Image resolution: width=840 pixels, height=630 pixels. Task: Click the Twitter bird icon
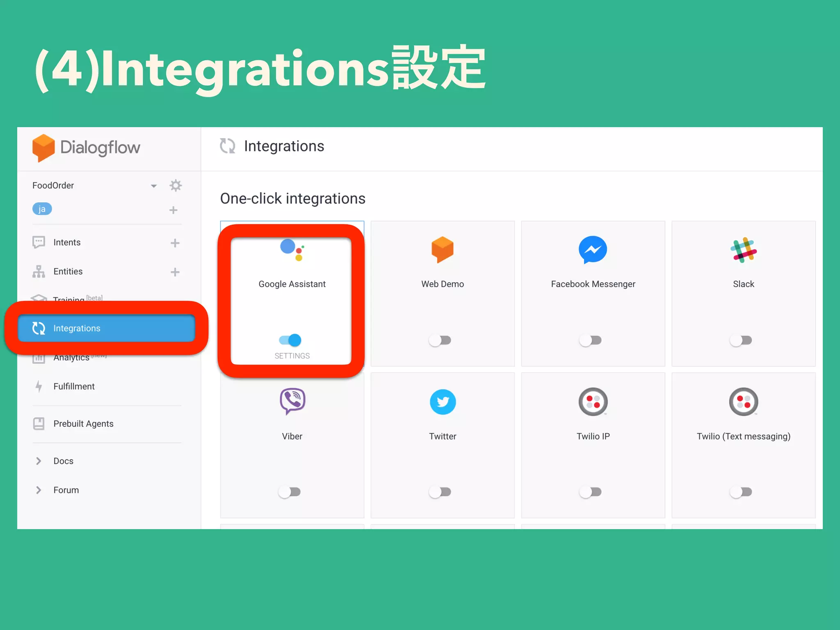443,402
